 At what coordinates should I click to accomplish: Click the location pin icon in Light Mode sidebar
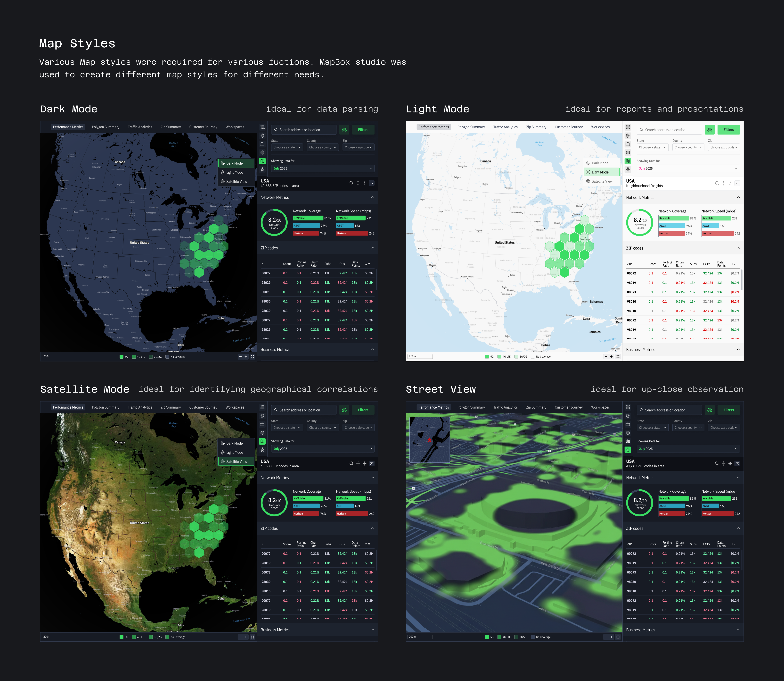[628, 136]
